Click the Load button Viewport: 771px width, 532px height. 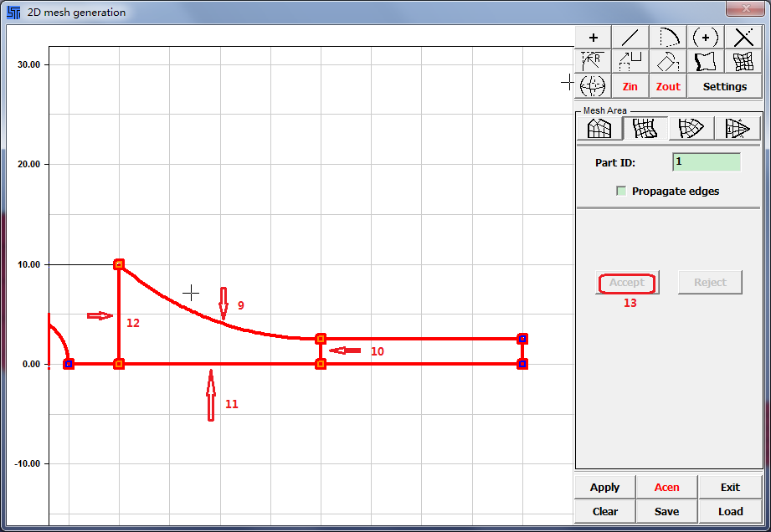(730, 511)
